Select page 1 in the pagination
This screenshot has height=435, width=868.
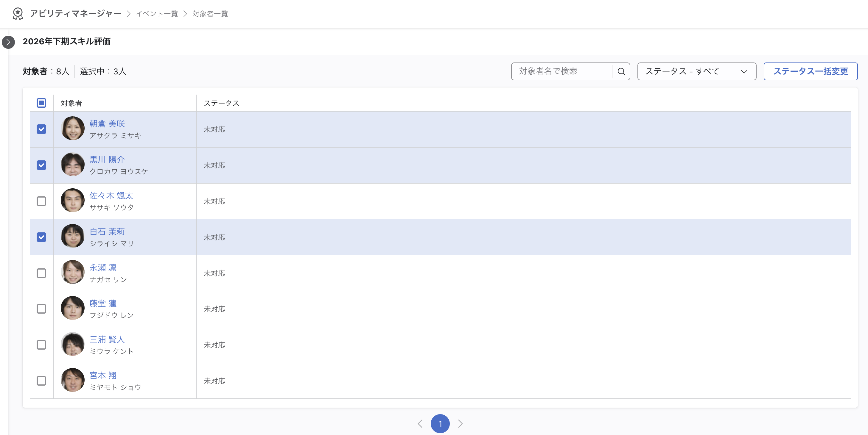[x=440, y=424]
